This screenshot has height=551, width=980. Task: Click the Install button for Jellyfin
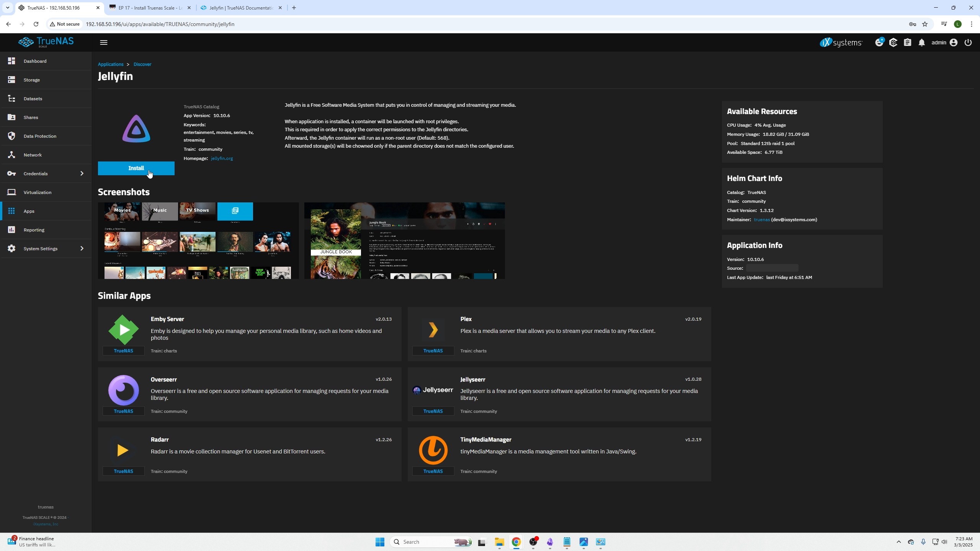tap(136, 168)
